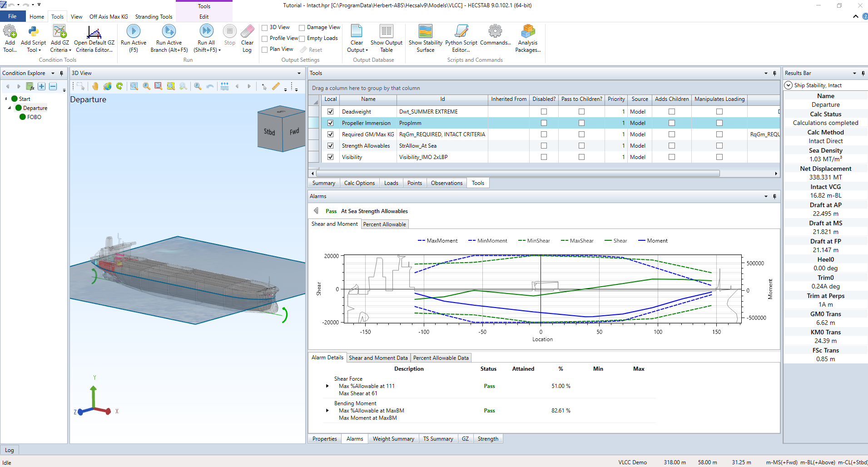868x467 pixels.
Task: Show the Stability Surface
Action: (x=425, y=39)
